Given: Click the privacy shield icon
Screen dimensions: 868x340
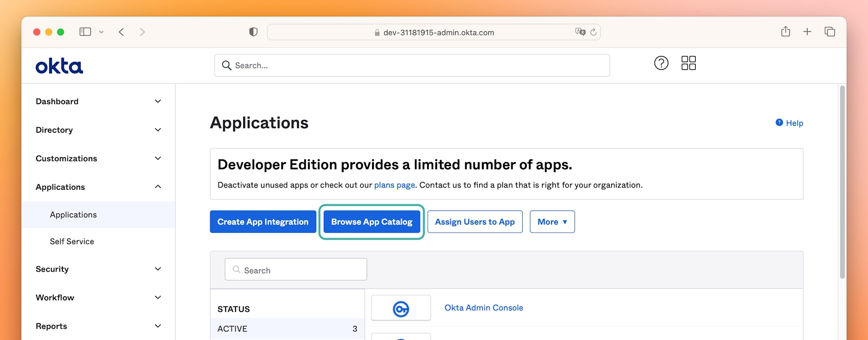Looking at the screenshot, I should coord(253,32).
